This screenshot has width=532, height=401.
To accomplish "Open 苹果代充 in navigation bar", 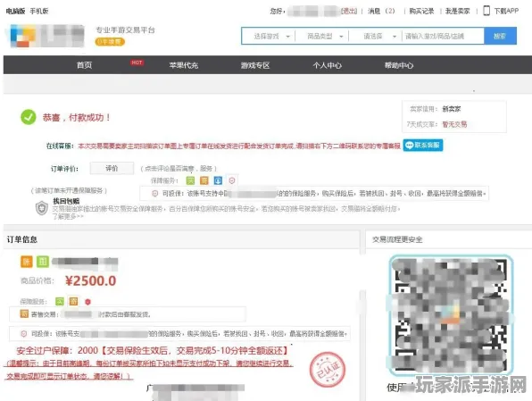I will point(184,65).
